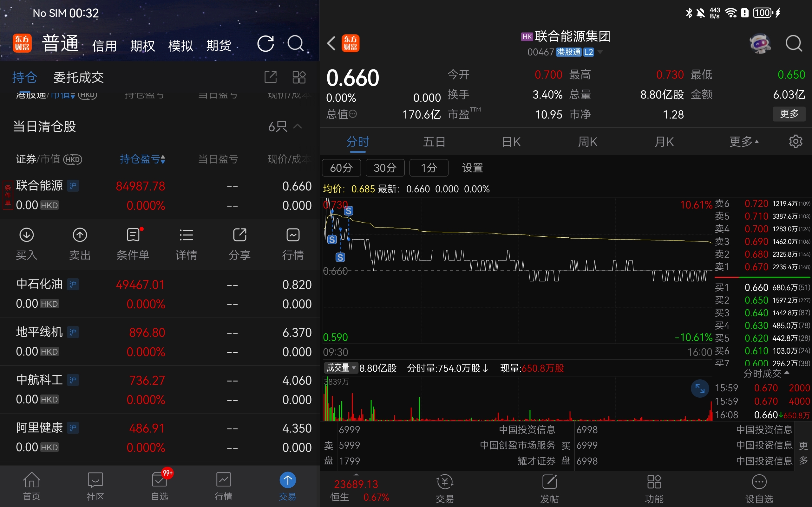
Task: Switch to the 委托成交 tab
Action: pos(79,77)
